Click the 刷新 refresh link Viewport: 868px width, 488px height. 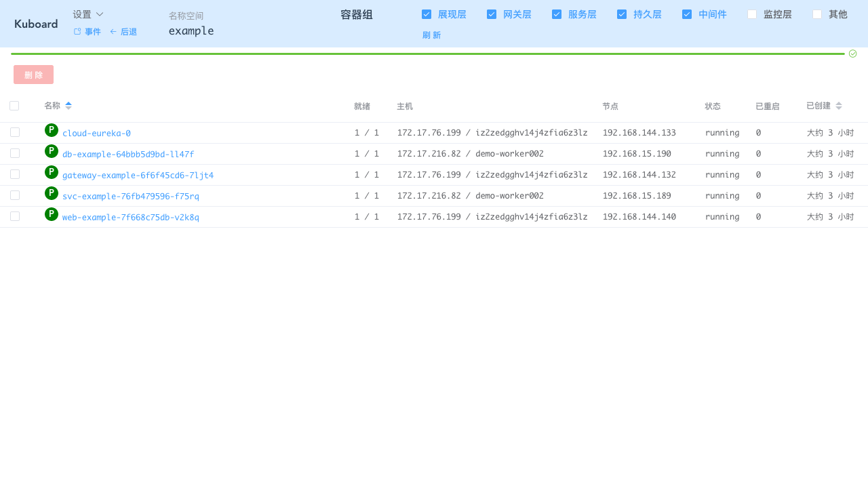(431, 35)
